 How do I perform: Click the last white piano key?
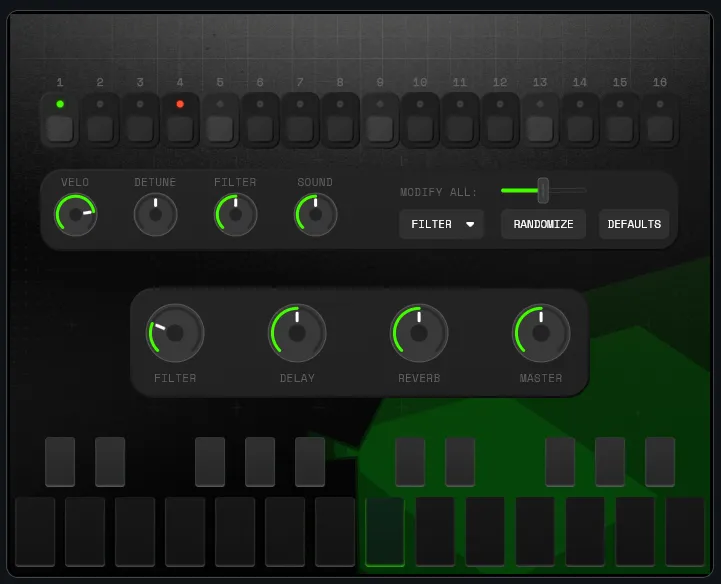pyautogui.click(x=685, y=532)
